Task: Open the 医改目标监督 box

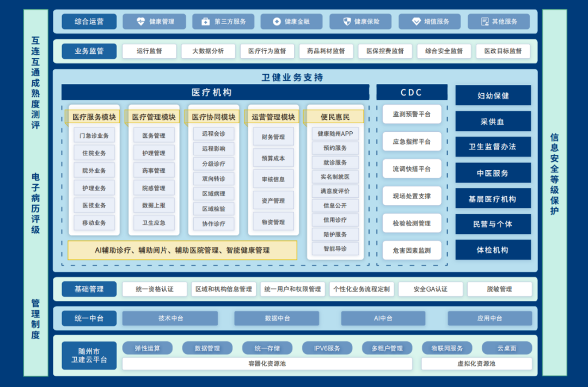Action: click(x=503, y=51)
